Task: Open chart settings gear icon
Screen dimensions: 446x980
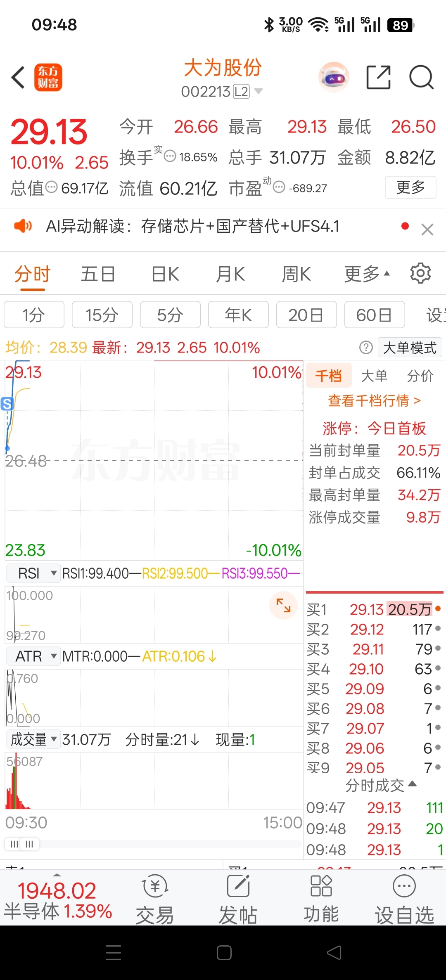Action: (420, 273)
